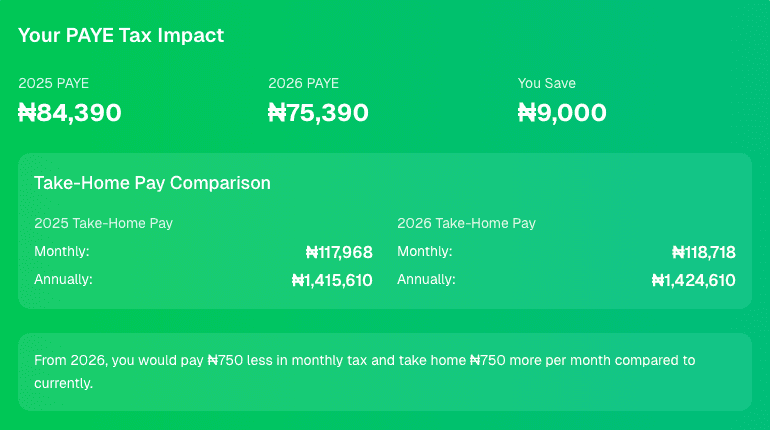
Task: Click the 'You Save' label
Action: click(x=547, y=83)
